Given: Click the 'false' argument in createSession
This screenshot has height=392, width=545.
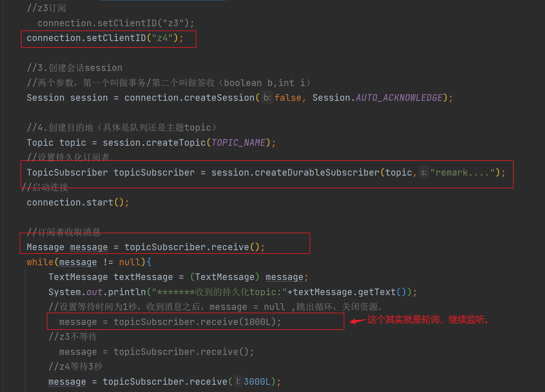Looking at the screenshot, I should pos(288,98).
